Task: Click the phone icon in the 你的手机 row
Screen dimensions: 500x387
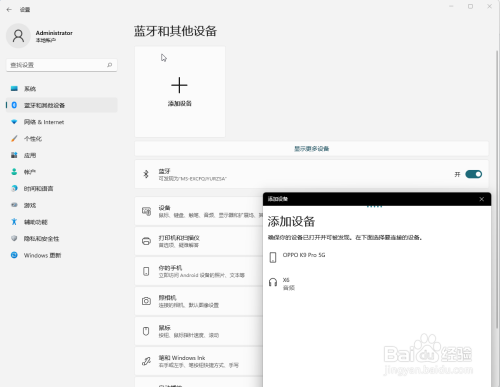Action: (146, 271)
